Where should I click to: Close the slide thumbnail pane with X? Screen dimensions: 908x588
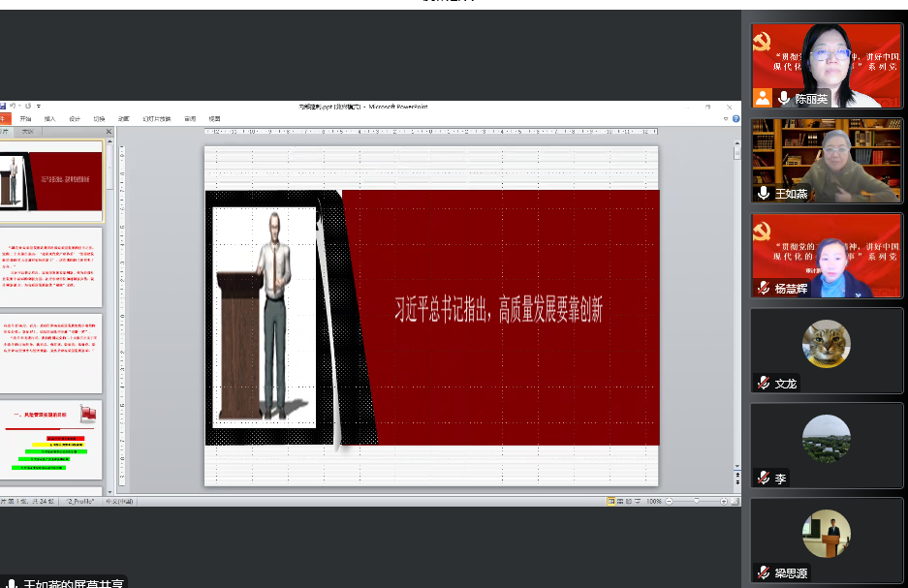[x=109, y=132]
